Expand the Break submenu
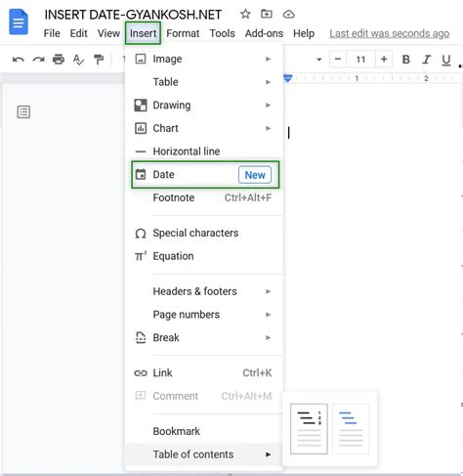Screen dimensions: 463x476 [x=204, y=337]
